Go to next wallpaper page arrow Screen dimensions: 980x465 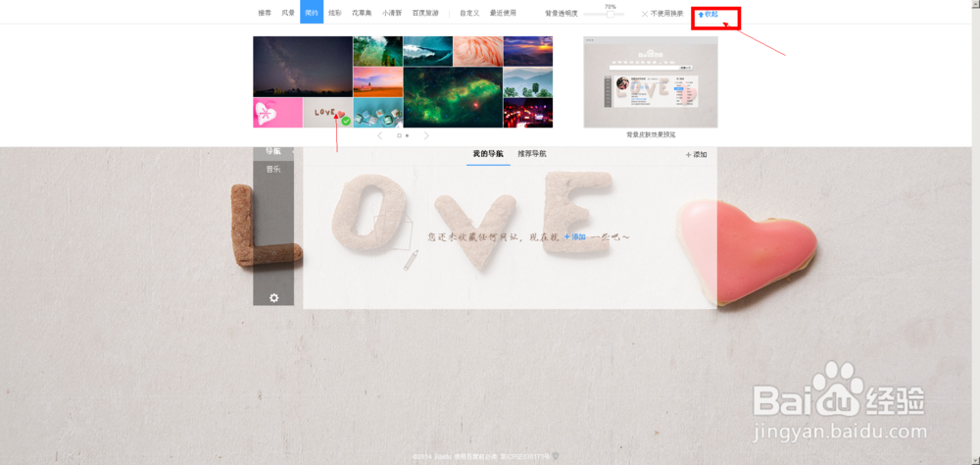tap(426, 135)
